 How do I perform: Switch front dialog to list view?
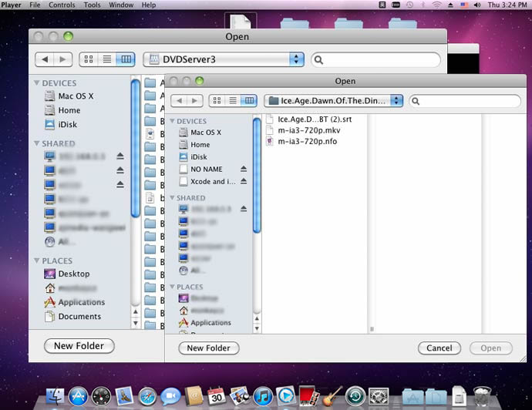point(233,100)
